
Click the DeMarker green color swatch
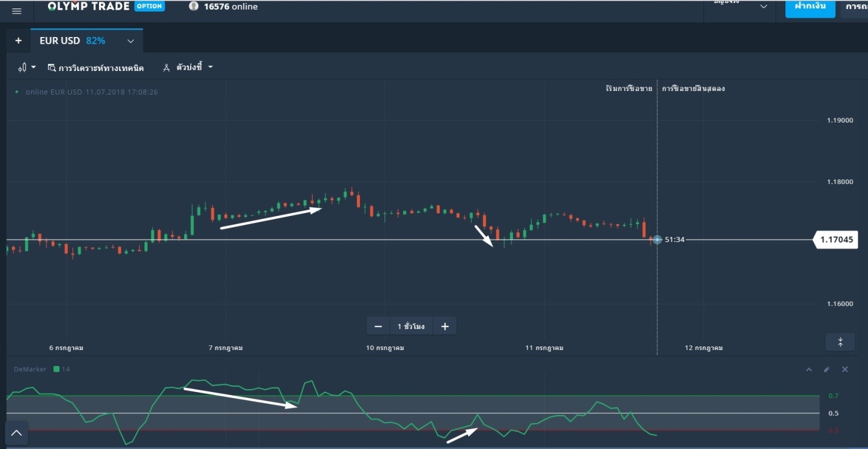click(56, 369)
